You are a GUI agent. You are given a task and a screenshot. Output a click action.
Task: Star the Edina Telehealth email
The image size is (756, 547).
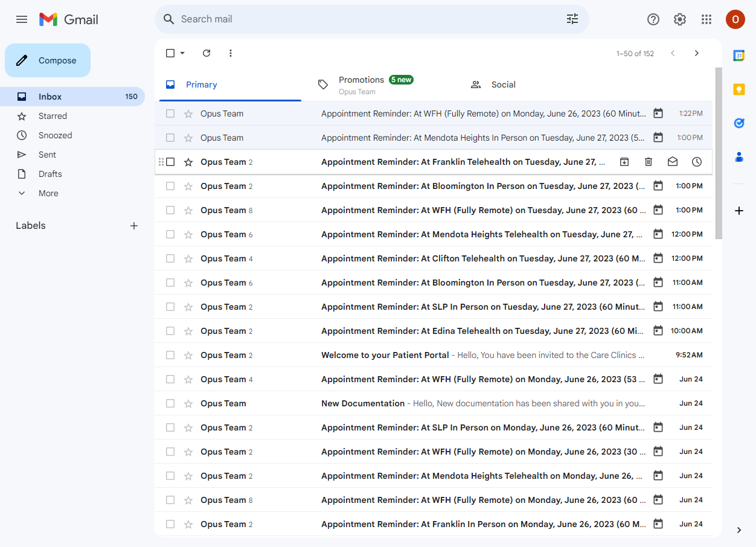point(188,331)
